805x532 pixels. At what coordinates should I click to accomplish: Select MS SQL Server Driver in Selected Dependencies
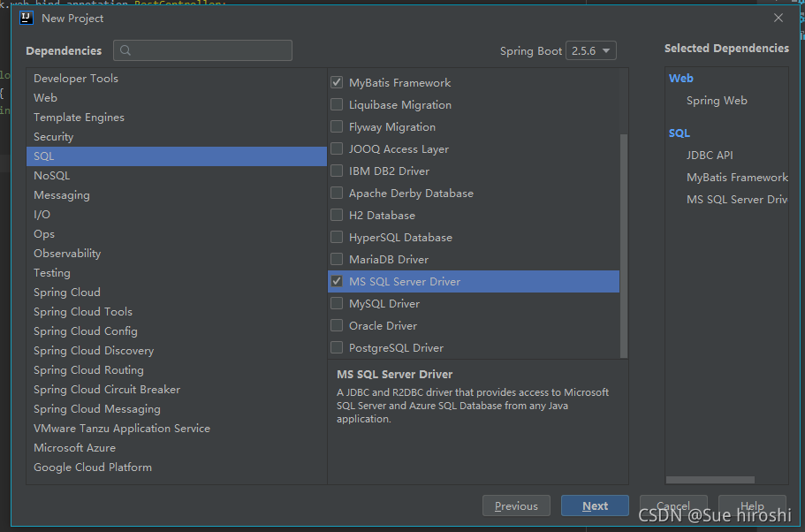[737, 199]
